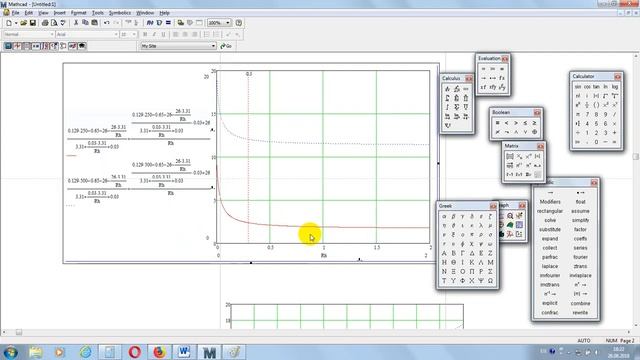640x360 pixels.
Task: Click solve keyword in Symbolic palette
Action: [x=550, y=220]
